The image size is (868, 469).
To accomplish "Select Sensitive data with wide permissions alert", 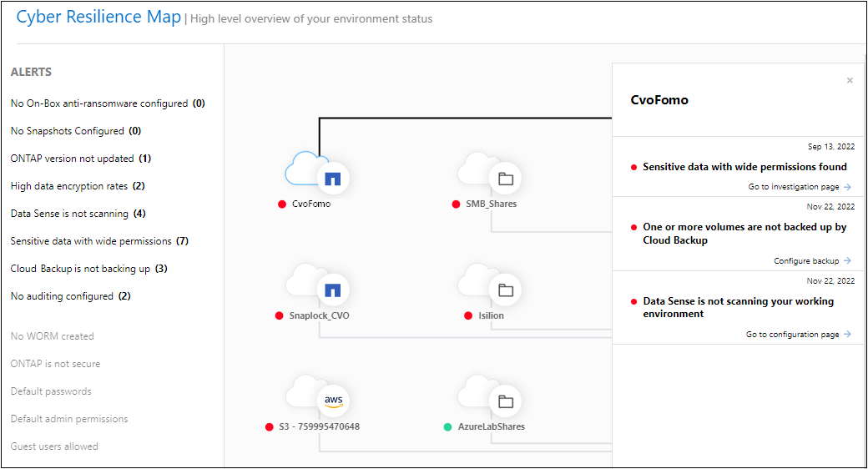I will [99, 241].
